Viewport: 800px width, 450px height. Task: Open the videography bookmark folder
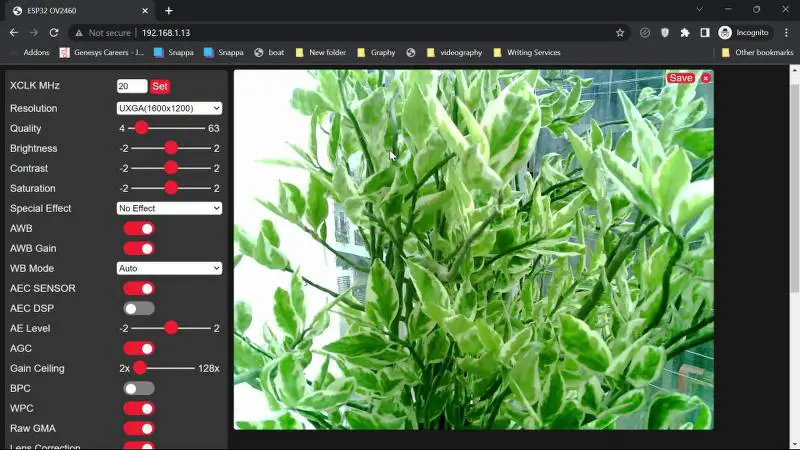(x=454, y=53)
